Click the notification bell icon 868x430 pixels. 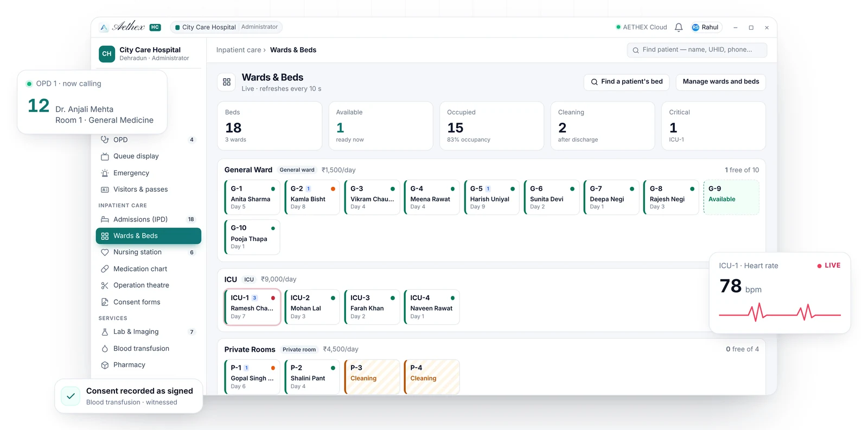(x=678, y=27)
